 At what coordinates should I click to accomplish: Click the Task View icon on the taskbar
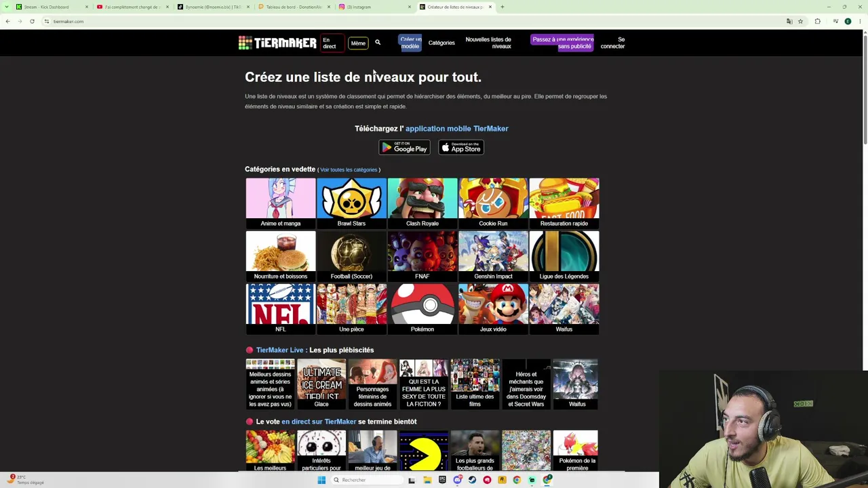point(412,480)
